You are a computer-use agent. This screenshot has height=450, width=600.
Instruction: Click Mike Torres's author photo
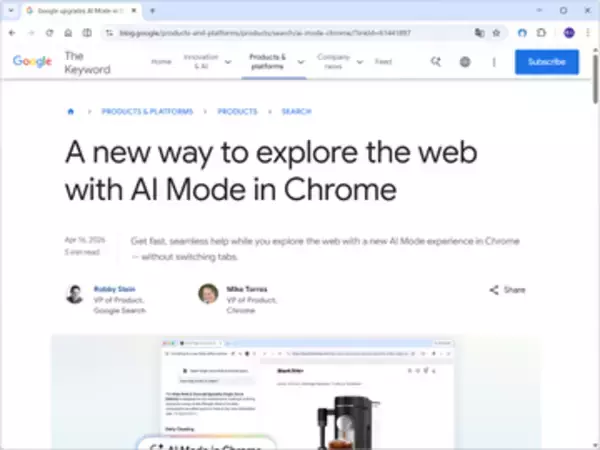208,293
